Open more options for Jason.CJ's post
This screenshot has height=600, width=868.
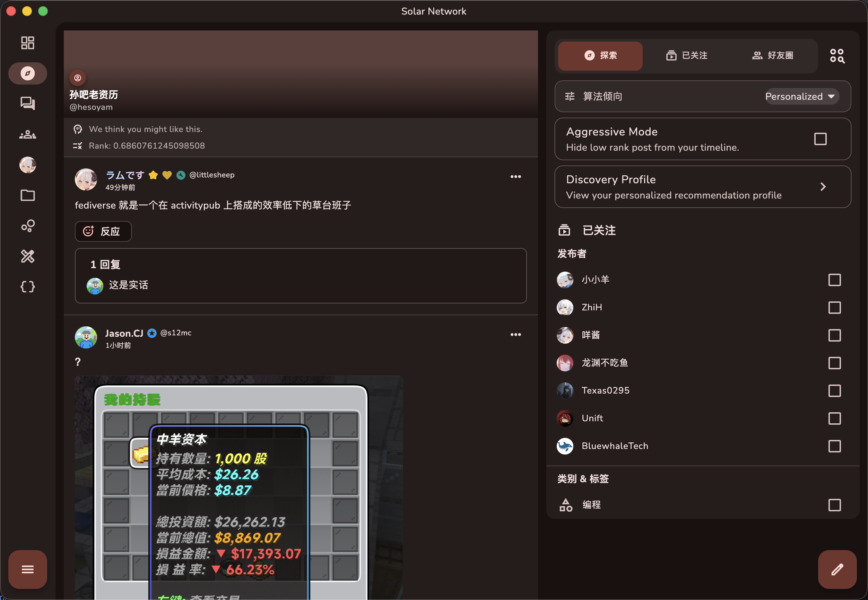tap(515, 335)
